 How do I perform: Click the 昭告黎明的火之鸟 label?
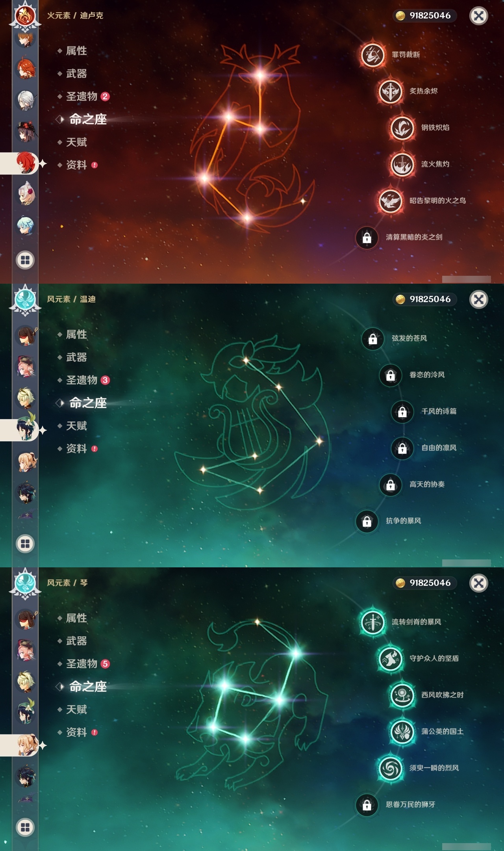(437, 201)
